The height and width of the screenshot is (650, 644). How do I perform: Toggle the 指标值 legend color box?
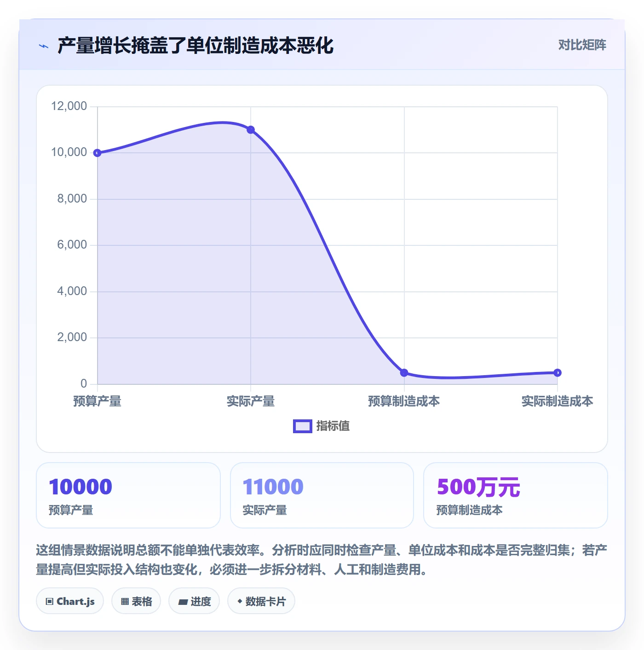coord(303,426)
